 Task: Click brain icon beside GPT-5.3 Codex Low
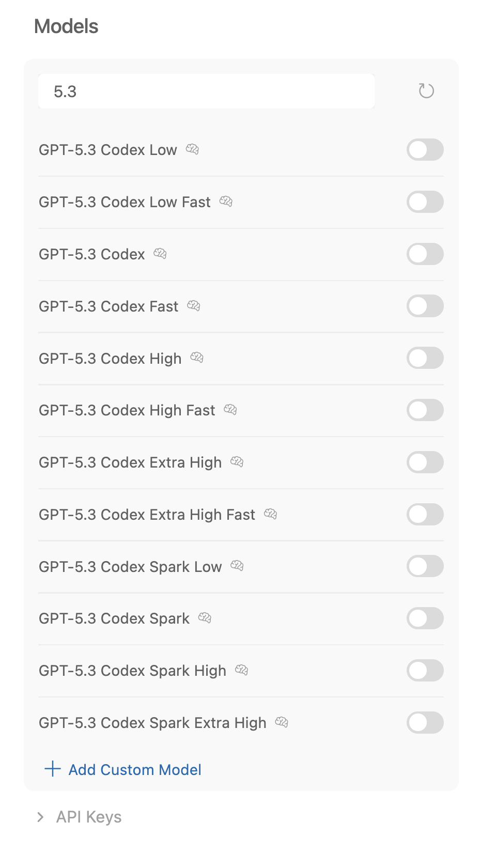point(192,149)
